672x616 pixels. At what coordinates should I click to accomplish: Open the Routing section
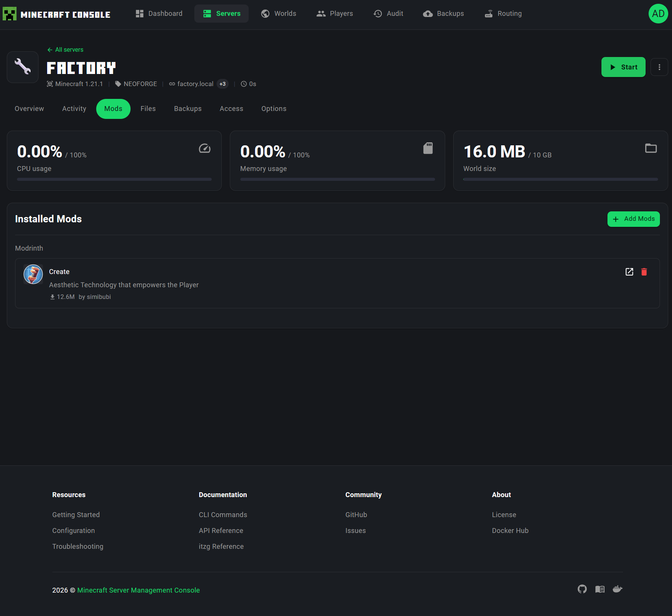pyautogui.click(x=503, y=14)
